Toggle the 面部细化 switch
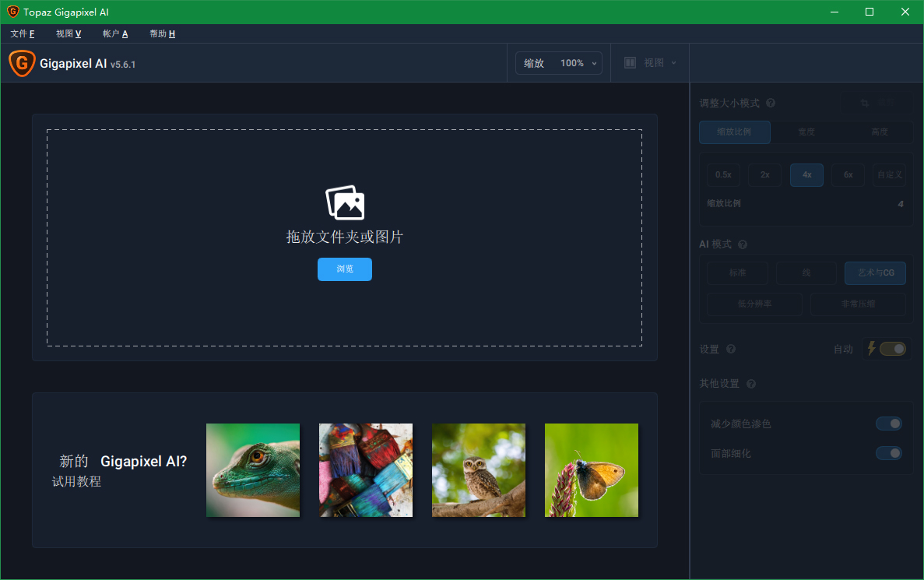Viewport: 924px width, 580px height. tap(889, 452)
